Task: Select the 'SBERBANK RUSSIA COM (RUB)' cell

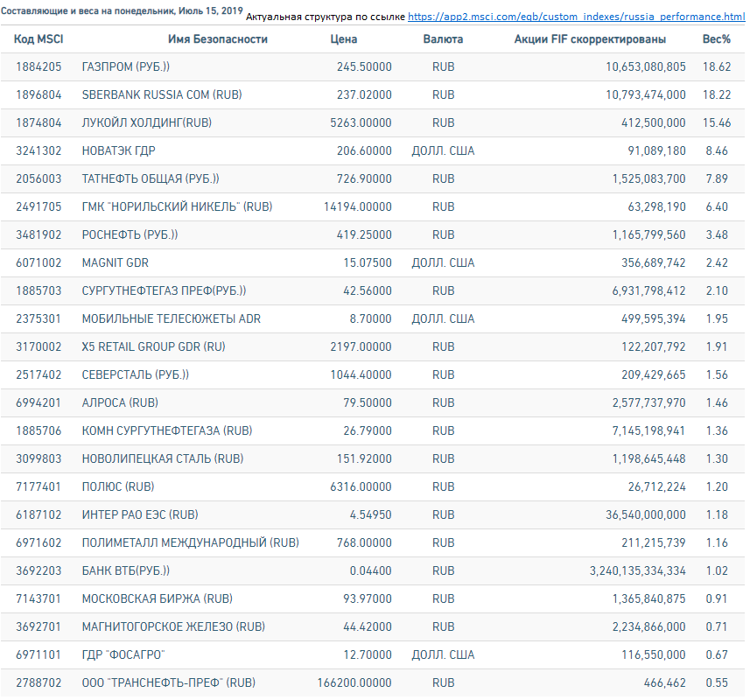Action: click(162, 94)
